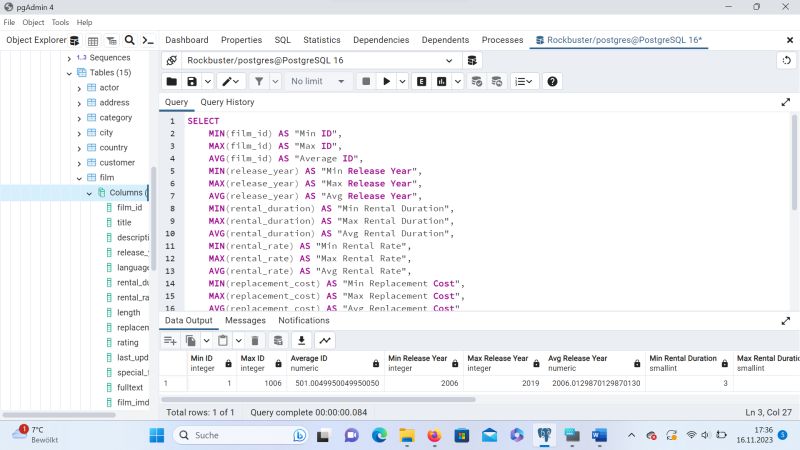Screen dimensions: 800x450
Task: Click the connection status icon beside Rockbuster connection
Action: tap(172, 60)
